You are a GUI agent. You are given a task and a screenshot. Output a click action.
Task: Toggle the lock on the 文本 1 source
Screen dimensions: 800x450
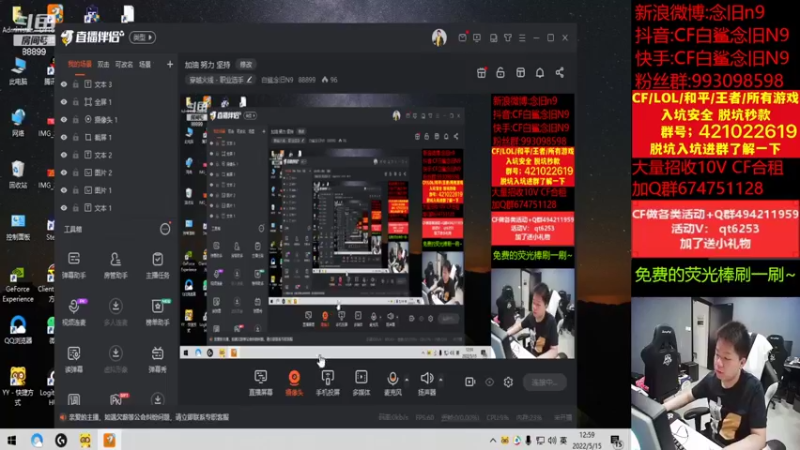[x=76, y=208]
